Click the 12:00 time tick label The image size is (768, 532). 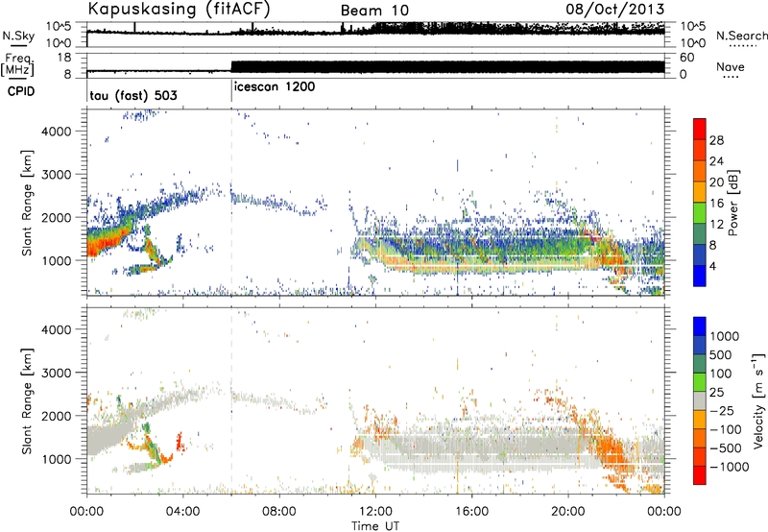pyautogui.click(x=375, y=512)
